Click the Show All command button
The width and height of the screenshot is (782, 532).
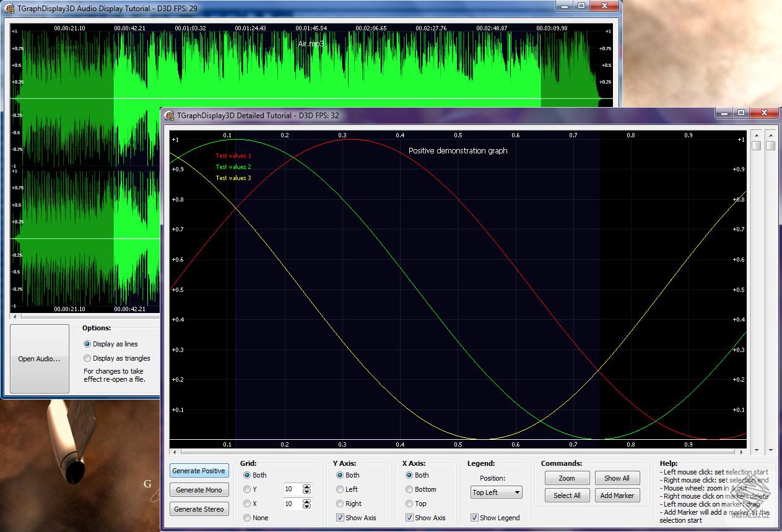[617, 478]
